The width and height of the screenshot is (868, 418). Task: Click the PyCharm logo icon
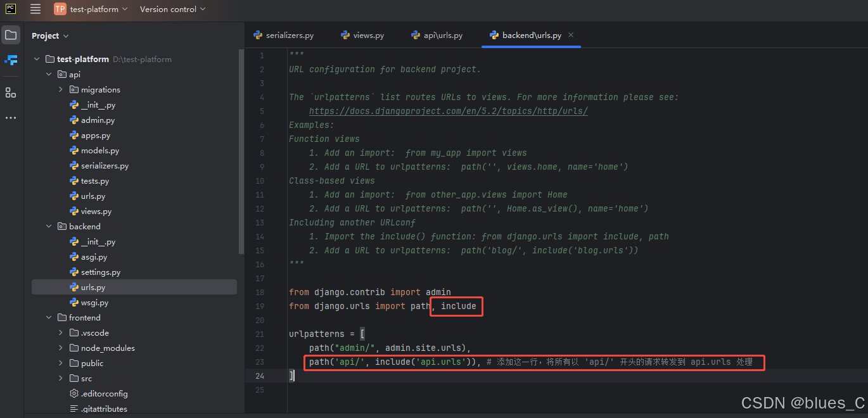(11, 9)
